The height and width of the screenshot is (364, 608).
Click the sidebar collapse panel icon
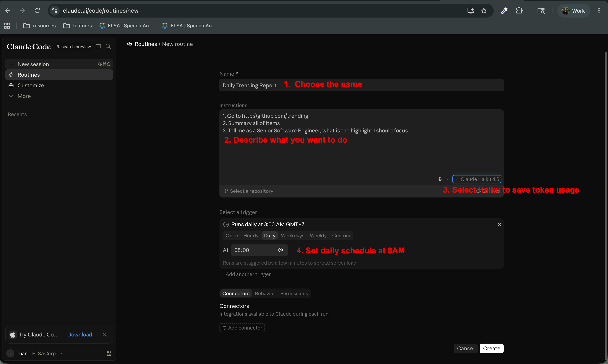(x=98, y=46)
